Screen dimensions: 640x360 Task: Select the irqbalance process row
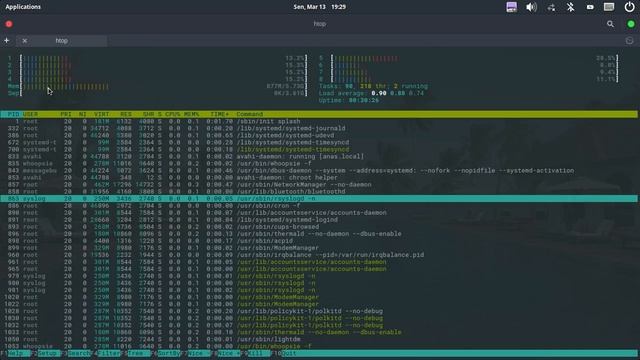319,255
